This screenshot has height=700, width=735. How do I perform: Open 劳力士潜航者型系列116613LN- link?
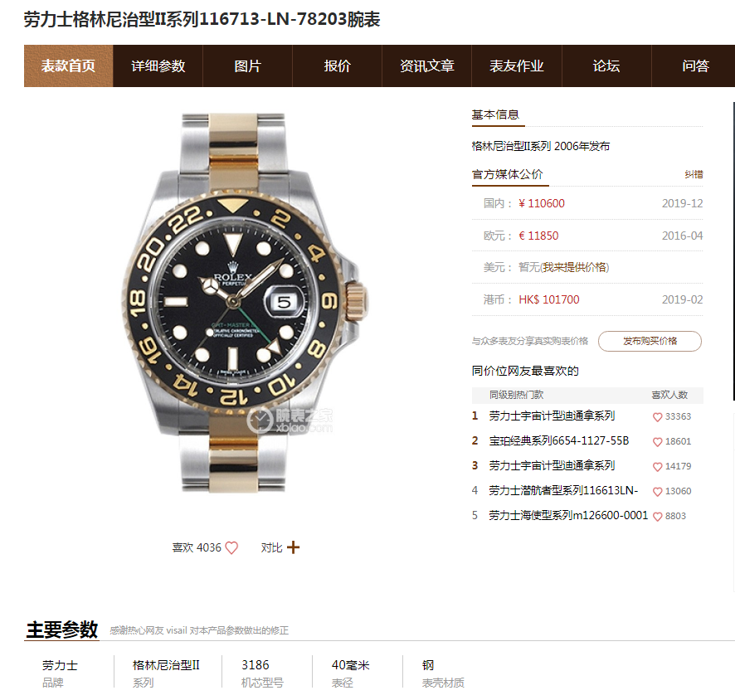(x=563, y=490)
